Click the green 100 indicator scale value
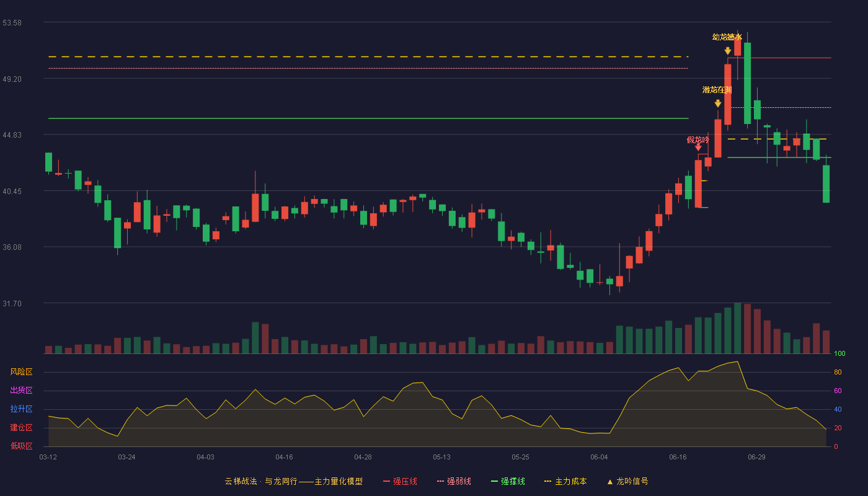This screenshot has height=496, width=868. tap(839, 354)
